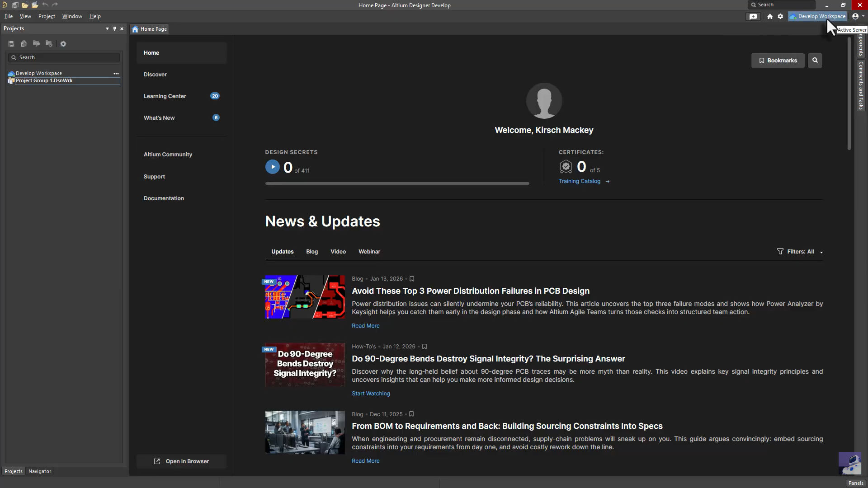Click the Open in Browser button

click(x=181, y=461)
